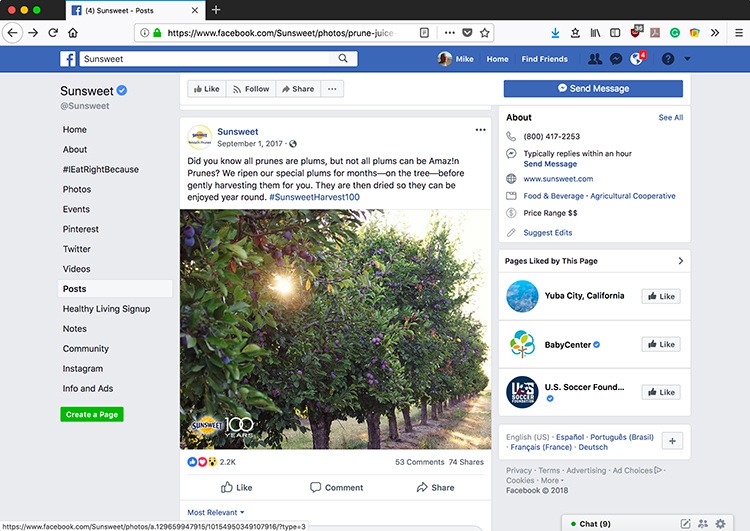Click Suggest Edits link
The height and width of the screenshot is (531, 750).
pyautogui.click(x=548, y=232)
